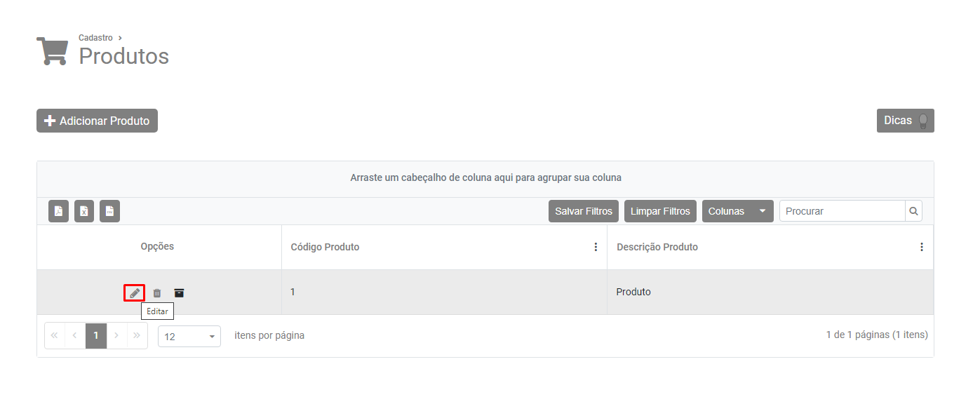
Task: Click the Salvar Filtros button
Action: tap(584, 211)
